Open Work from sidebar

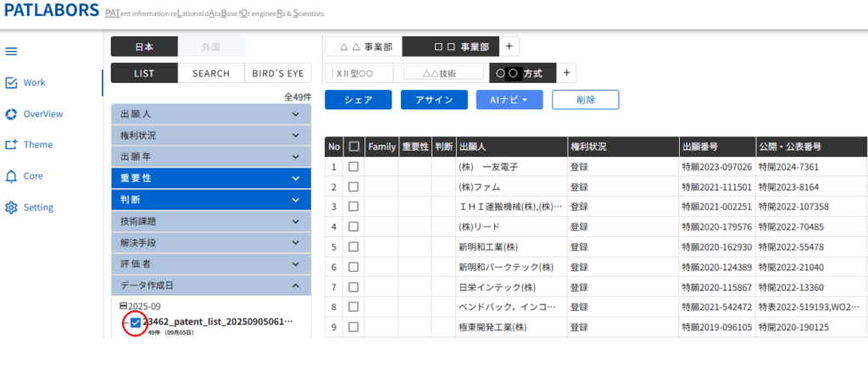(x=34, y=82)
